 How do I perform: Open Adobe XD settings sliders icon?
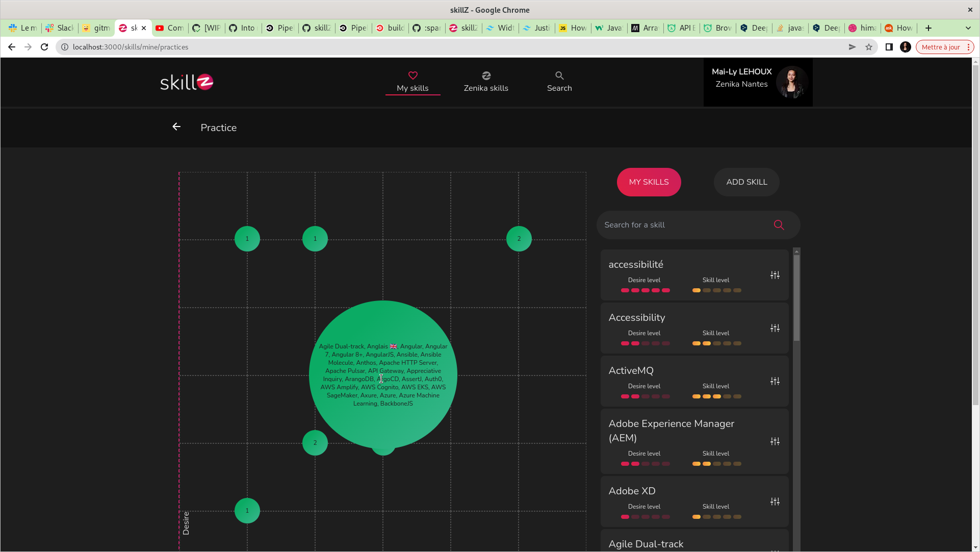tap(775, 502)
